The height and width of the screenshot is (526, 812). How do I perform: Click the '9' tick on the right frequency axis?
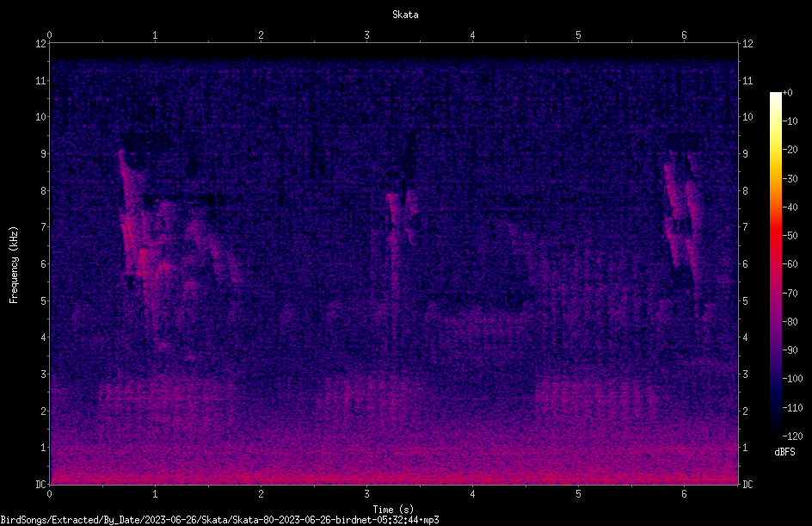pyautogui.click(x=745, y=154)
